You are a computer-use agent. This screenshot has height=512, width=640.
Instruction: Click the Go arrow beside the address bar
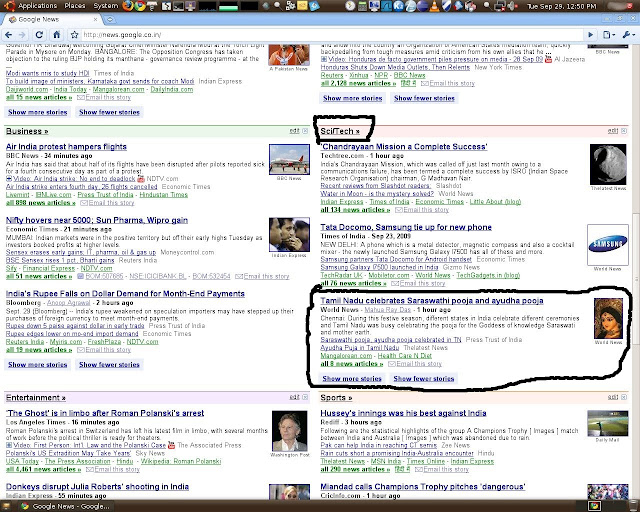tap(590, 35)
